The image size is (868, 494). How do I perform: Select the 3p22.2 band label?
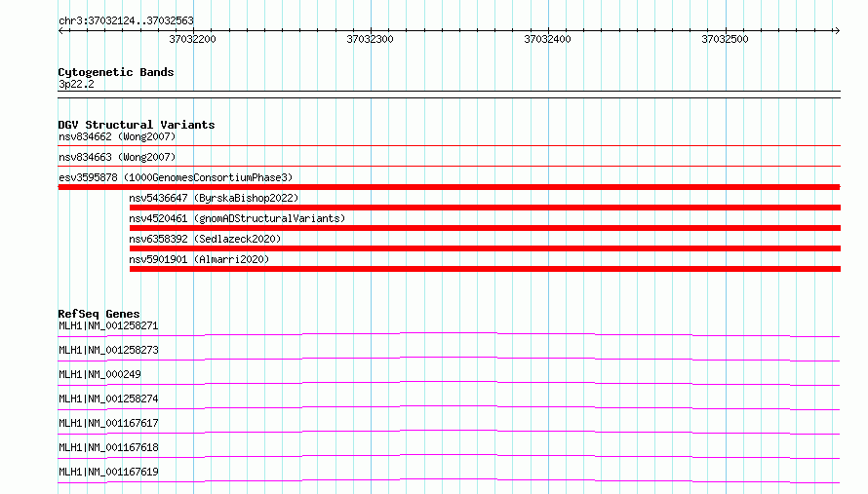76,84
